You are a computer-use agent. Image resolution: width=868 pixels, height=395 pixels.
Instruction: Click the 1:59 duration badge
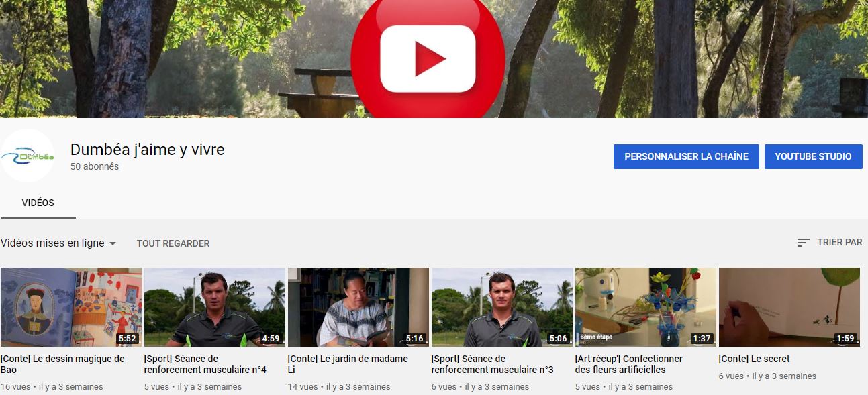[846, 339]
